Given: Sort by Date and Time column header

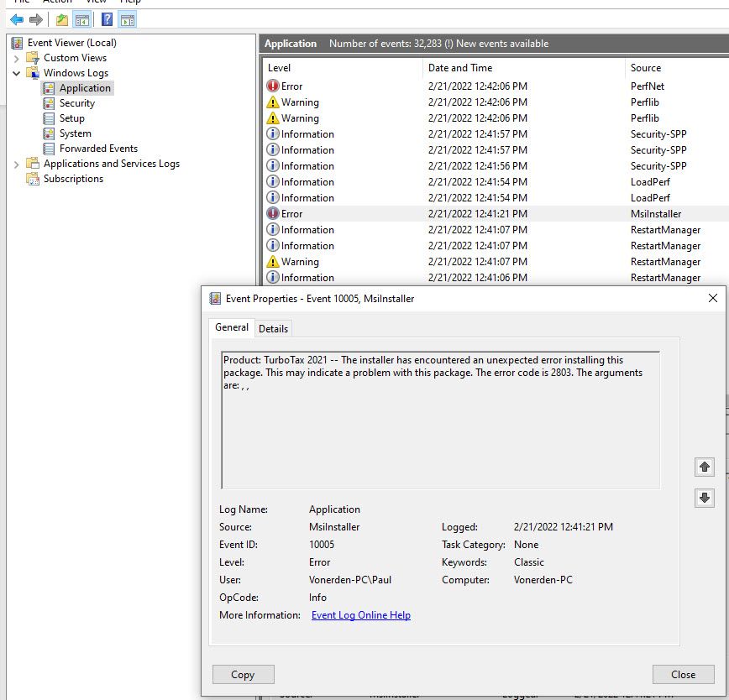Looking at the screenshot, I should tap(524, 68).
